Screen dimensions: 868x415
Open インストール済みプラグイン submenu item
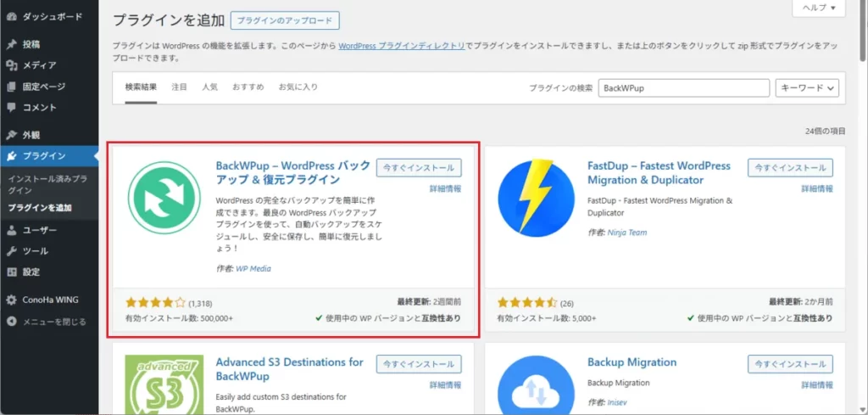(x=47, y=185)
